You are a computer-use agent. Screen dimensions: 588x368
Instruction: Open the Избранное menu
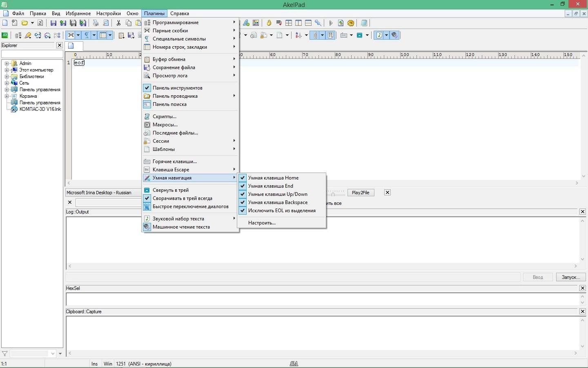coord(78,13)
